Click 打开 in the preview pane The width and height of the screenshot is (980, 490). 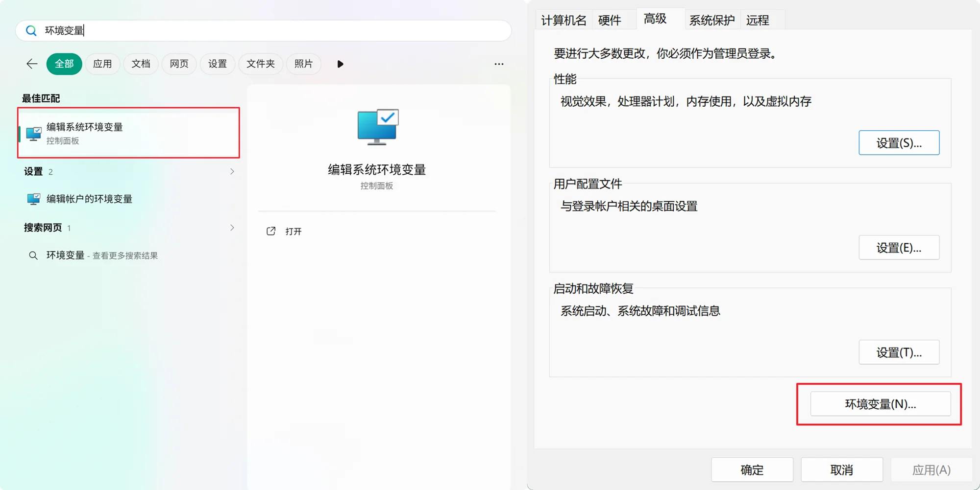[294, 232]
